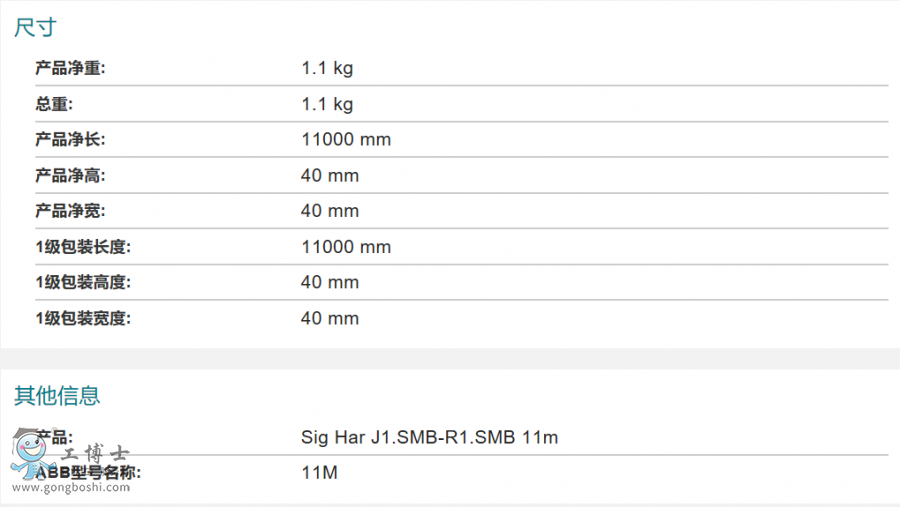Select the 11M model name value
Viewport: 900px width, 507px height.
pos(320,473)
